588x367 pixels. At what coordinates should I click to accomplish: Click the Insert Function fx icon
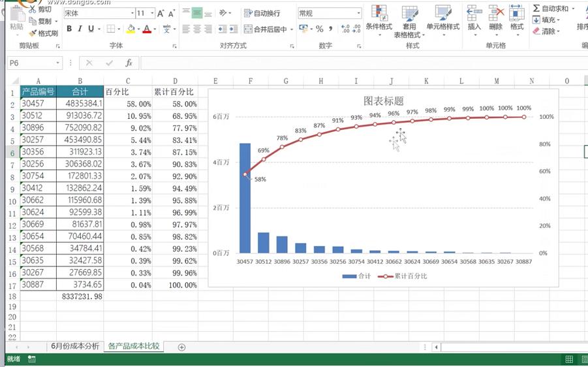pos(129,63)
